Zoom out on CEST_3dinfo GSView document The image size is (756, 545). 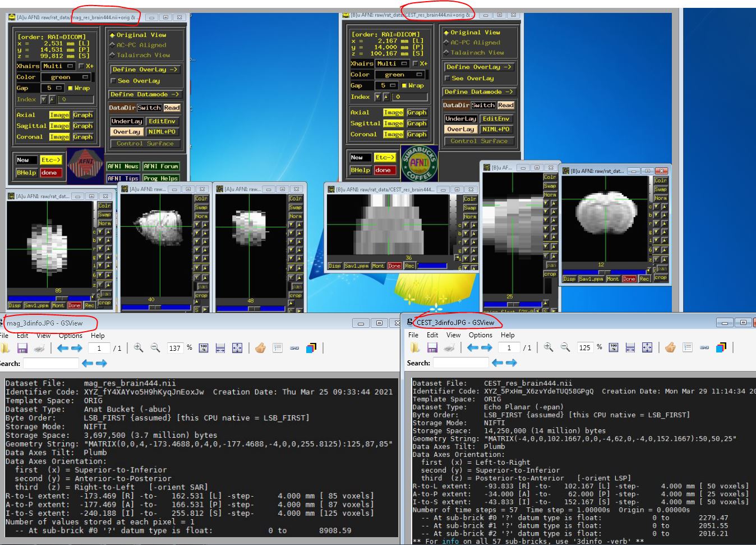click(x=565, y=347)
